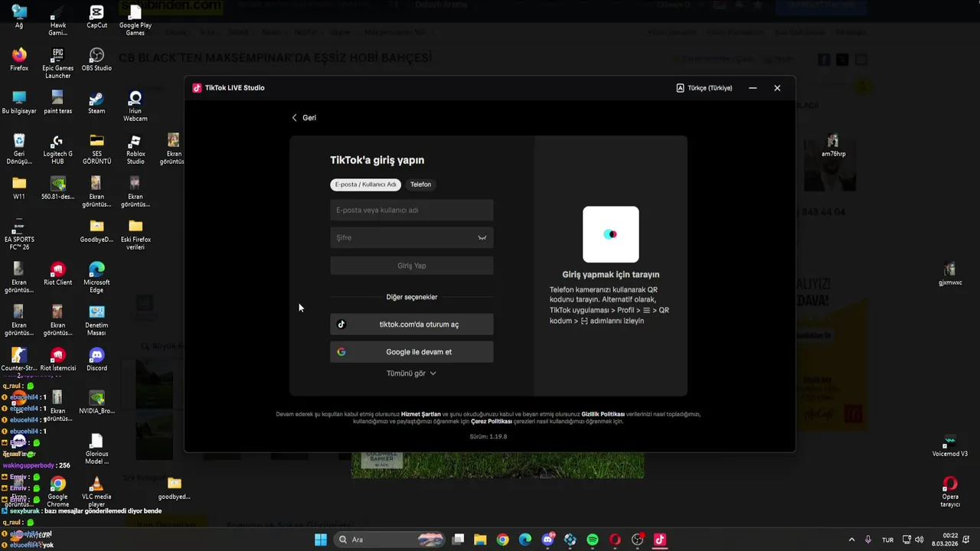Select the Riot Client desktop icon

pyautogui.click(x=57, y=274)
